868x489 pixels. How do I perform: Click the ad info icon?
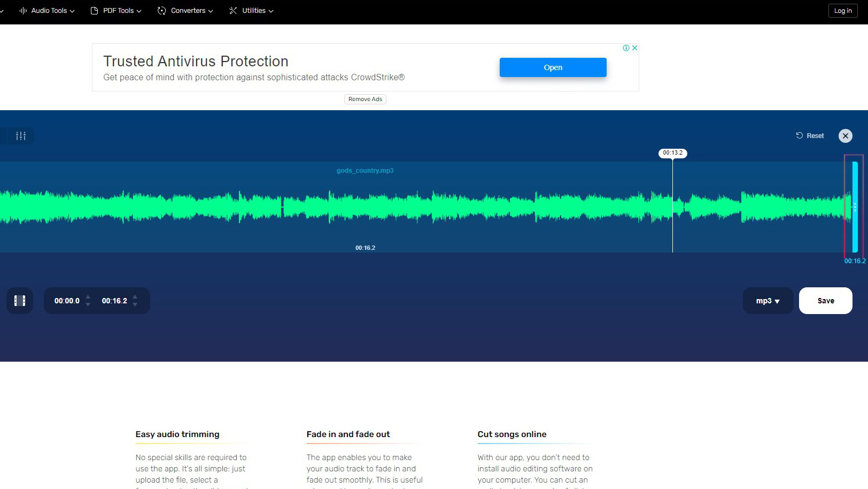point(626,48)
